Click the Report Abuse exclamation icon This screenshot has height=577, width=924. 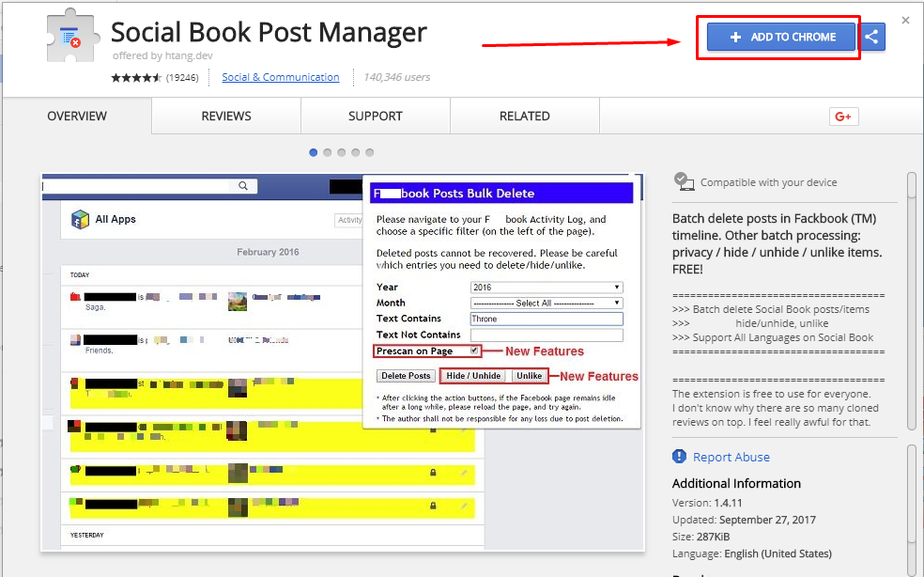(x=680, y=457)
